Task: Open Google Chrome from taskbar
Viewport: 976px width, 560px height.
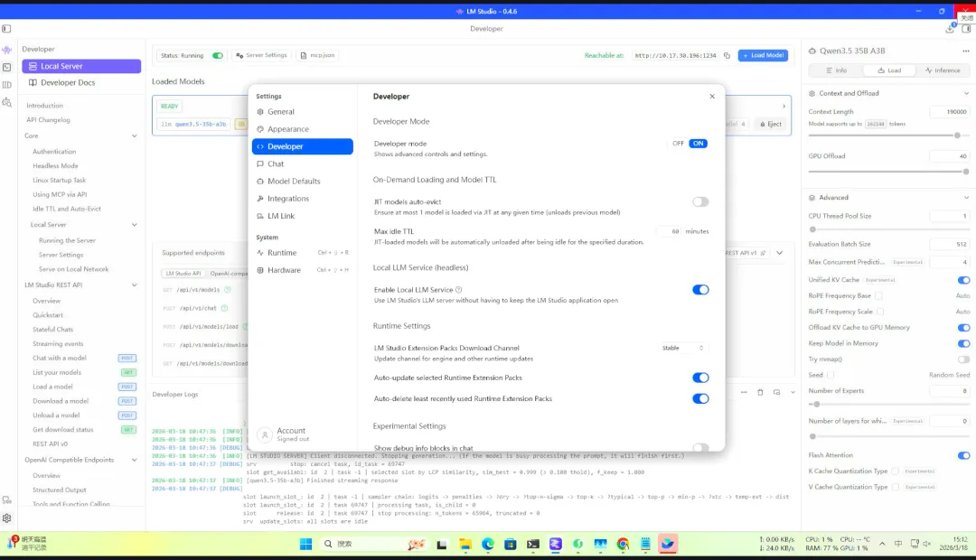Action: click(x=623, y=545)
